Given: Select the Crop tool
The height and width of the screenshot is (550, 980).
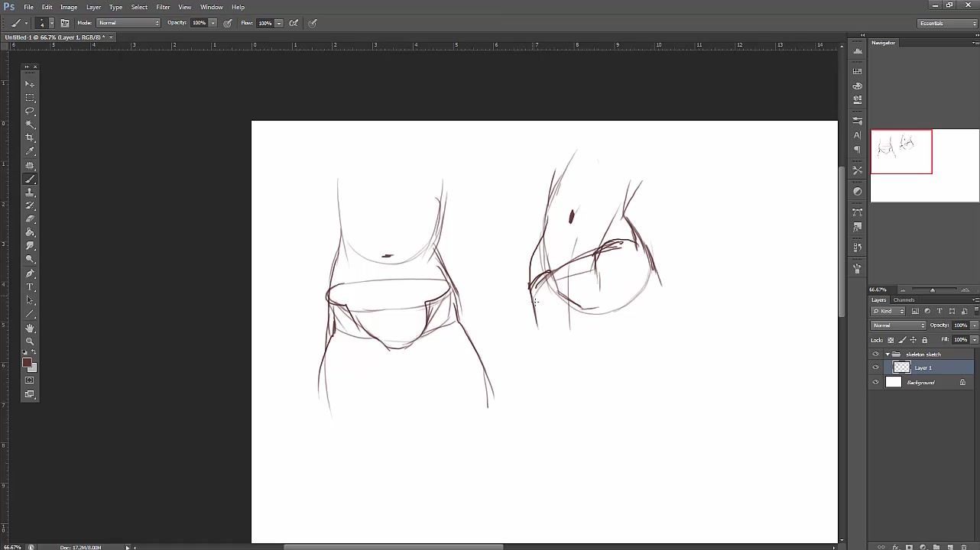Looking at the screenshot, I should tap(30, 138).
